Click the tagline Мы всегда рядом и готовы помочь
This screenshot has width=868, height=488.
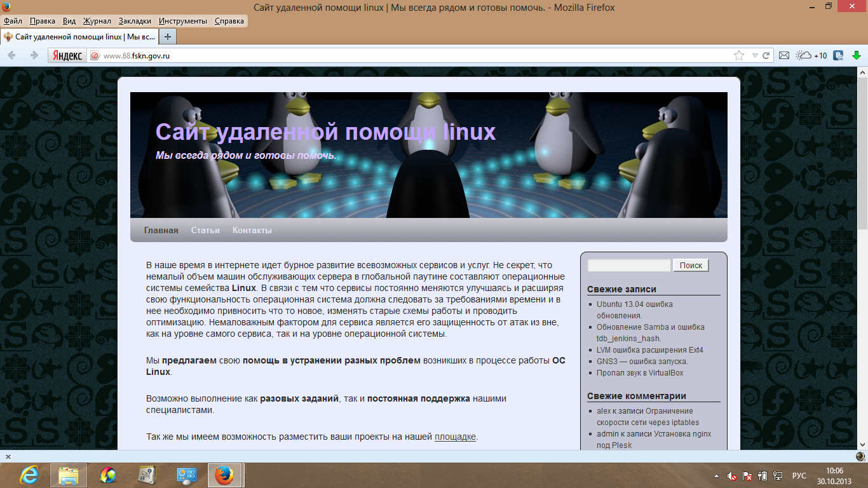tap(246, 156)
